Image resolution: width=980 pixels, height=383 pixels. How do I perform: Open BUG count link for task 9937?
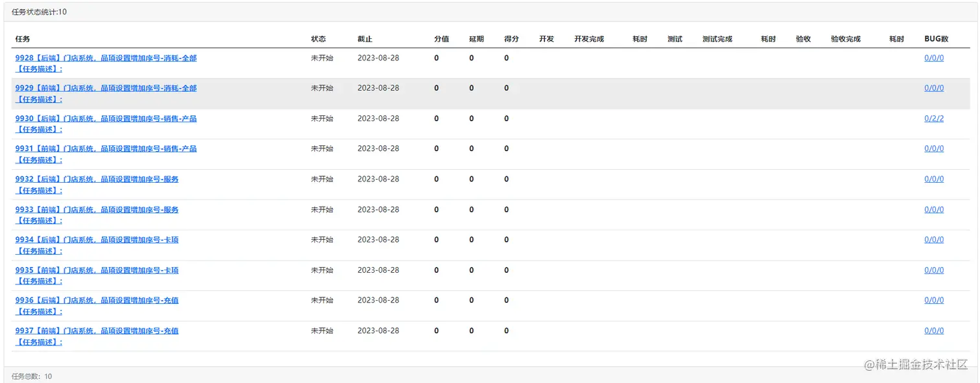pos(934,331)
